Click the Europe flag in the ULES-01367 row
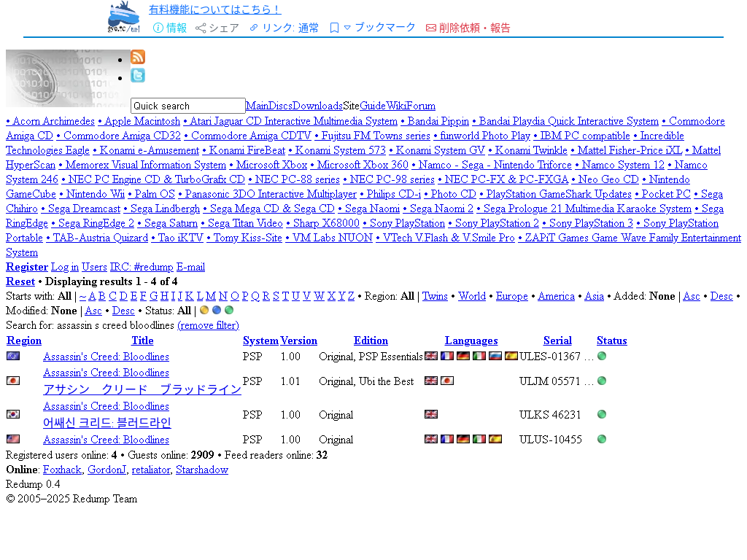 pyautogui.click(x=13, y=356)
